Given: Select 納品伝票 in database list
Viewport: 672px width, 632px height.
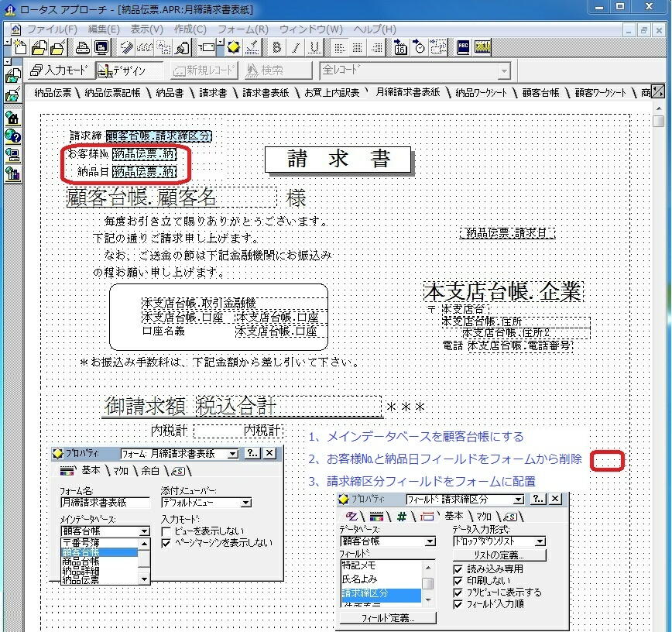Looking at the screenshot, I should (99, 579).
